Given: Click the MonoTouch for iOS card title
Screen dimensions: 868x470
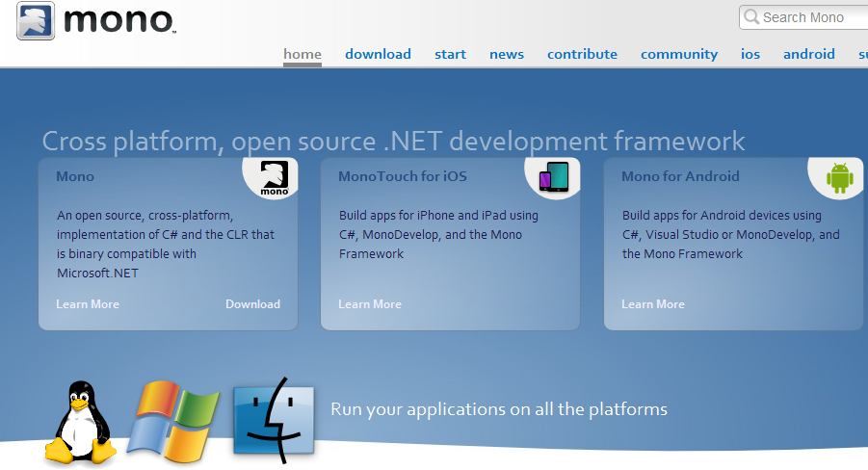Looking at the screenshot, I should point(403,176).
